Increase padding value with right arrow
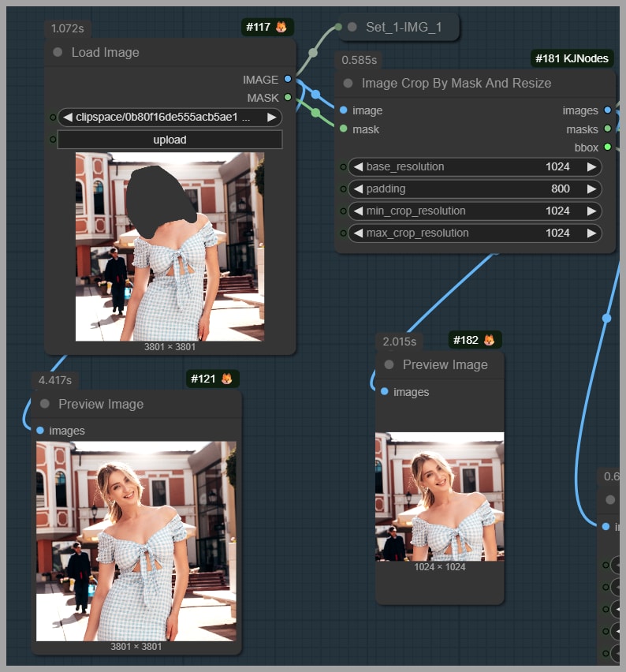The height and width of the screenshot is (672, 626). point(591,189)
